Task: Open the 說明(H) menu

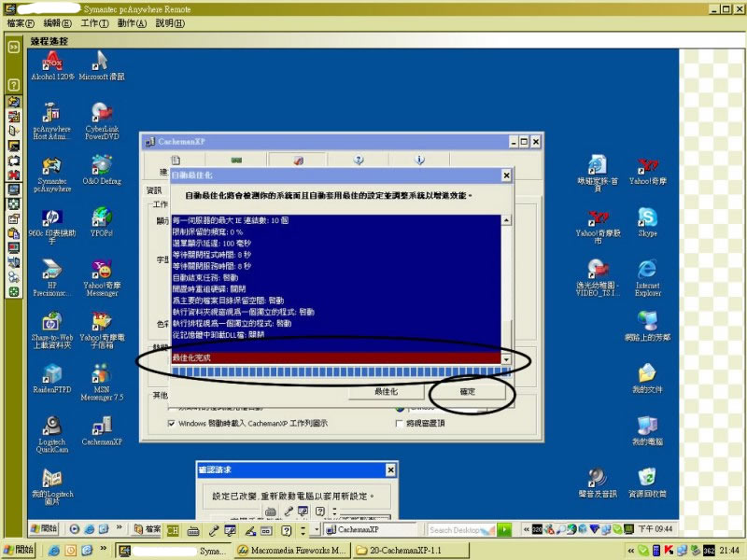Action: (x=170, y=22)
